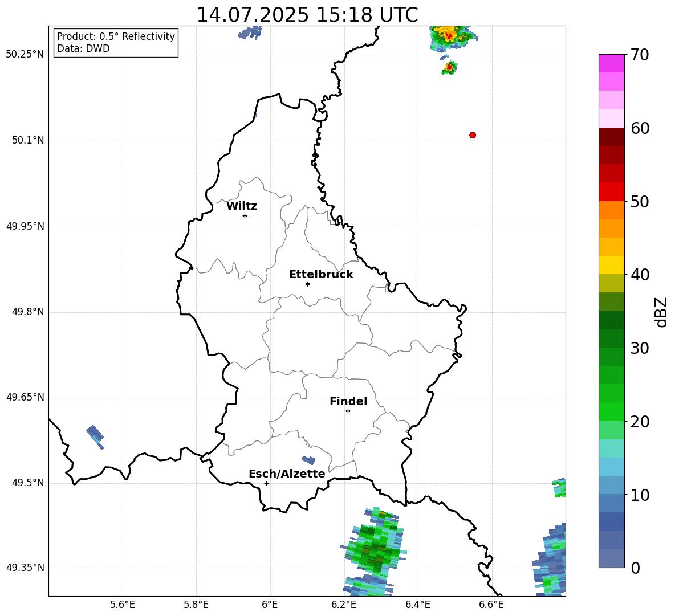Click the Esch/Alzette cross marker
This screenshot has height=616, width=675.
pyautogui.click(x=266, y=483)
